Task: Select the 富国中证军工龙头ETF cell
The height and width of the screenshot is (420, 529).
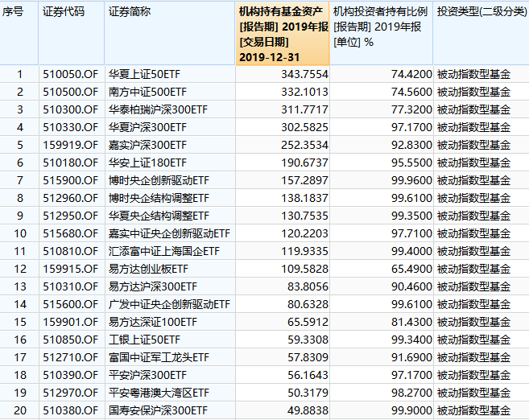Action: pyautogui.click(x=159, y=357)
